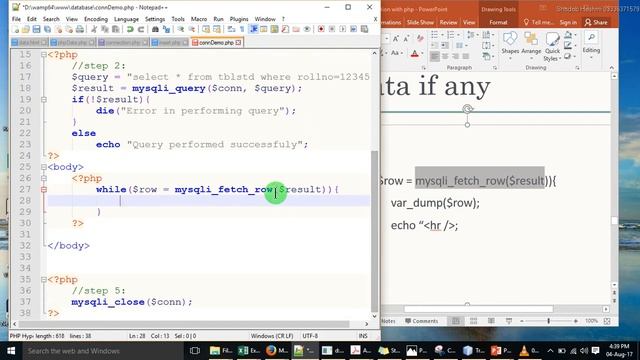Screen dimensions: 640x360
Task: Toggle Center alignment in Paragraph group
Action: point(445,56)
